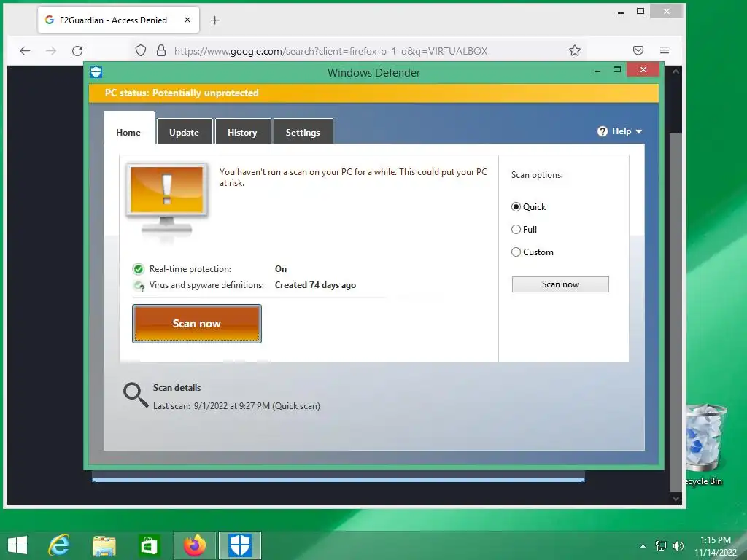
Task: Maximize the Windows Defender window
Action: pyautogui.click(x=617, y=70)
